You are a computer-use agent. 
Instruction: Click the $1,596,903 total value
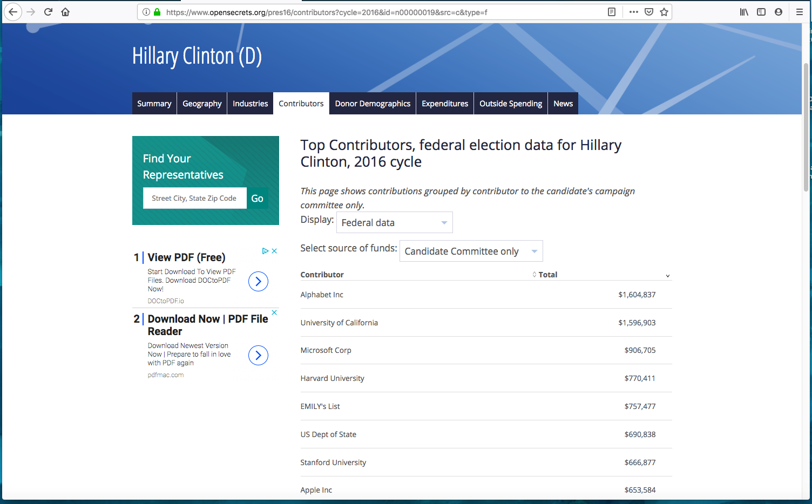pyautogui.click(x=637, y=323)
